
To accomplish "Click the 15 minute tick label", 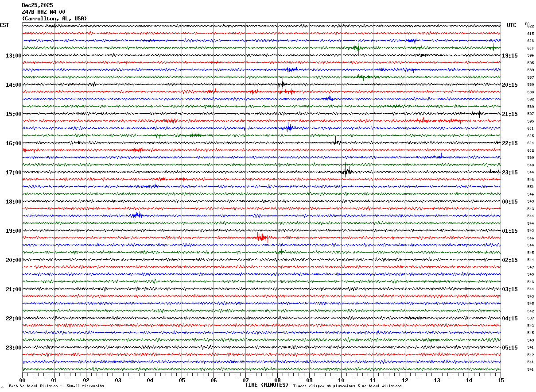I will pyautogui.click(x=501, y=380).
